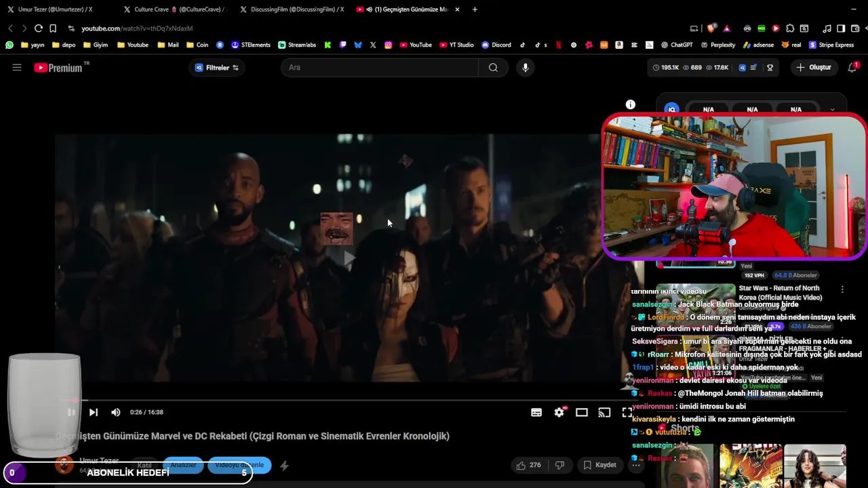This screenshot has width=868, height=488.
Task: Open the depo bookmarks folder
Action: pyautogui.click(x=64, y=45)
